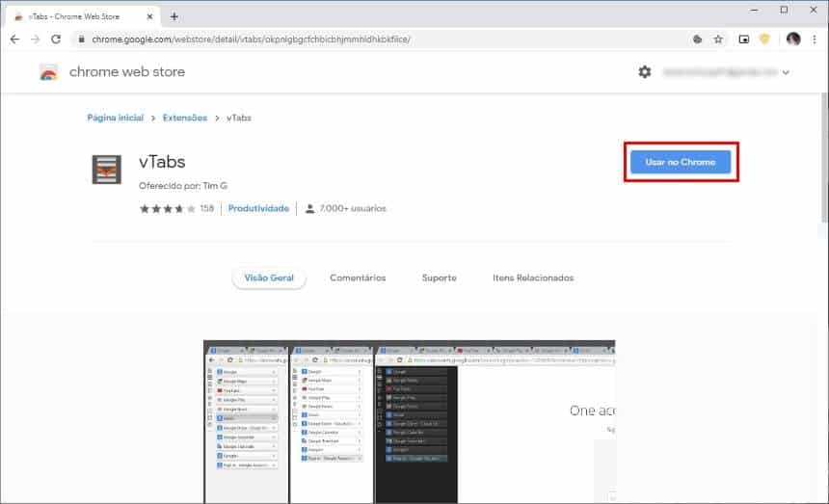Viewport: 829px width, 504px height.
Task: Expand the account email dropdown arrow
Action: pos(786,72)
